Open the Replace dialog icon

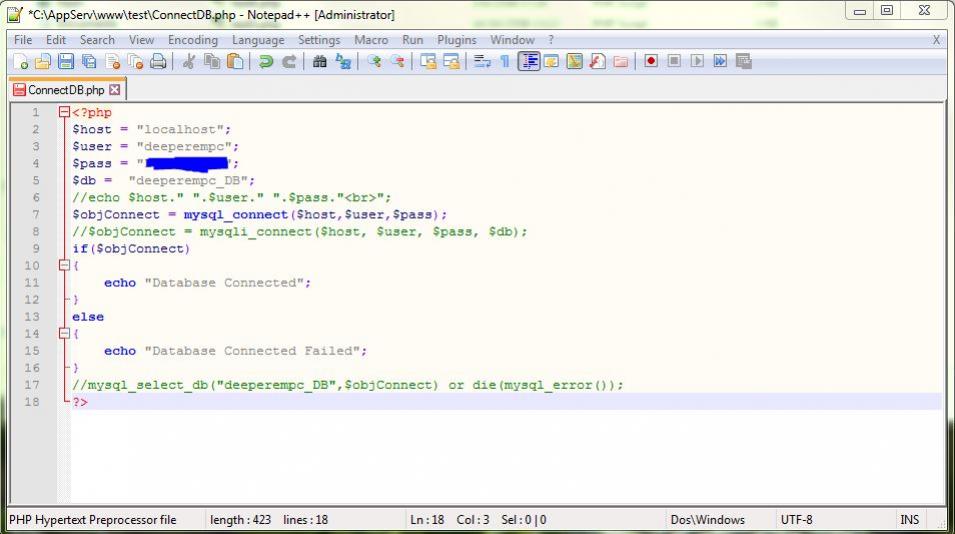coord(343,61)
